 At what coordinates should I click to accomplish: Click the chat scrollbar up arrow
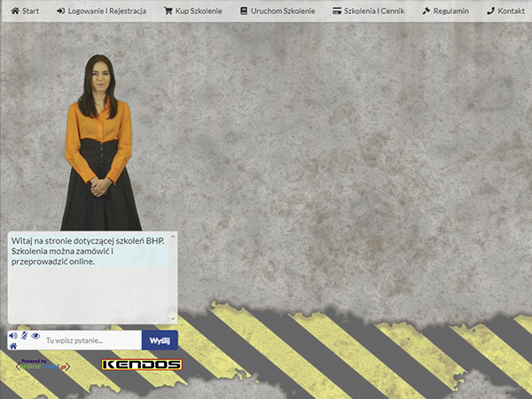(x=173, y=237)
